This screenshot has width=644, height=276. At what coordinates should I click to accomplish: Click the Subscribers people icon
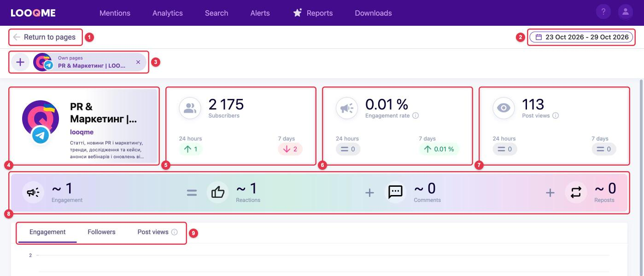pos(190,108)
